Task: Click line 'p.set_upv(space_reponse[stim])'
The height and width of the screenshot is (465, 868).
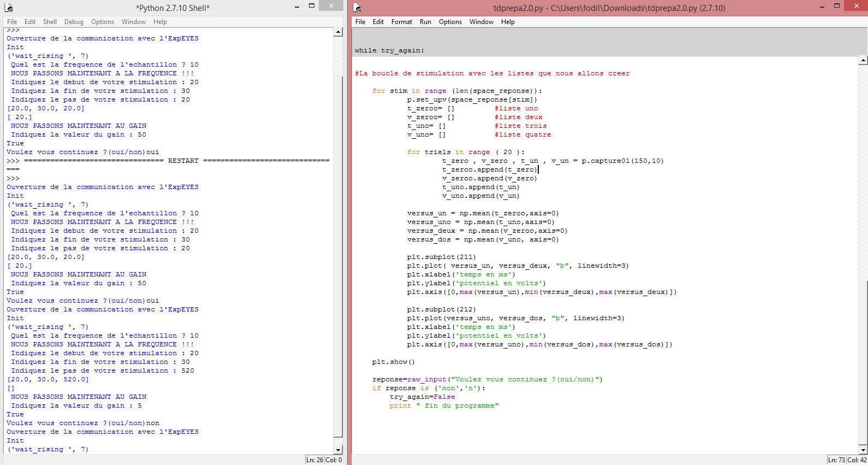Action: click(x=472, y=99)
